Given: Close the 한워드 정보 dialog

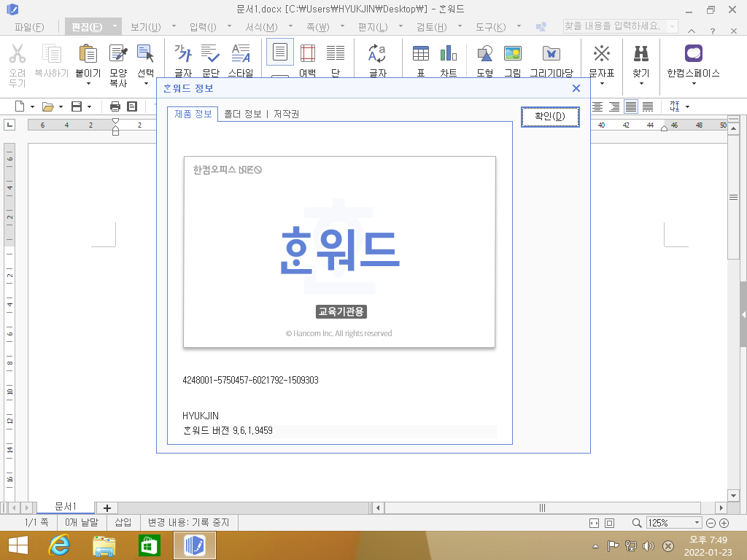Looking at the screenshot, I should click(576, 88).
